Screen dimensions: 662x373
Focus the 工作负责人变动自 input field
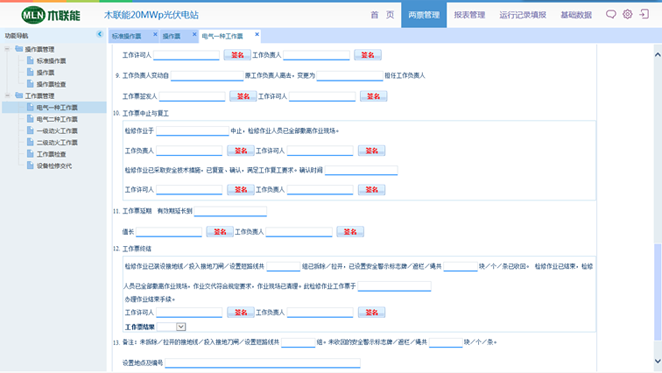(207, 76)
